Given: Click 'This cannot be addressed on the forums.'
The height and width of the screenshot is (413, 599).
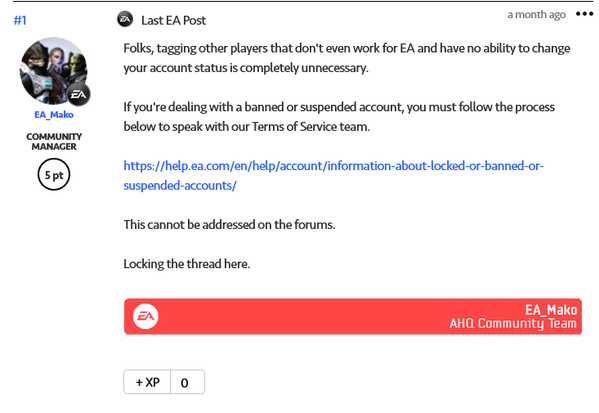Looking at the screenshot, I should [x=229, y=225].
